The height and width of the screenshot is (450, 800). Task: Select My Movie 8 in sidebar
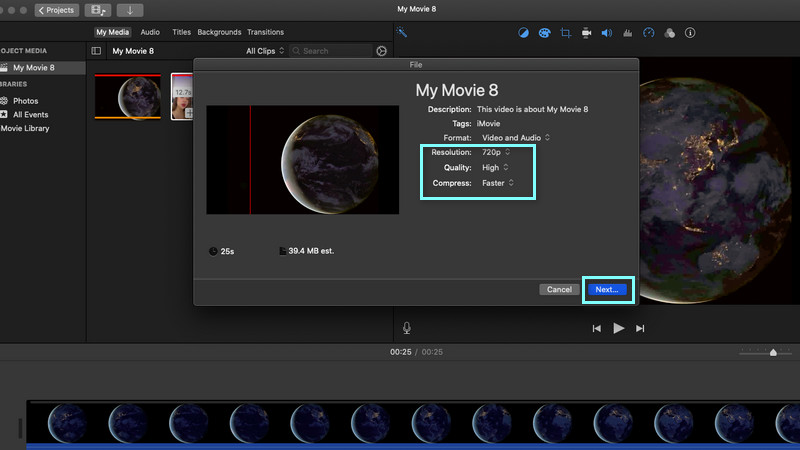point(42,67)
